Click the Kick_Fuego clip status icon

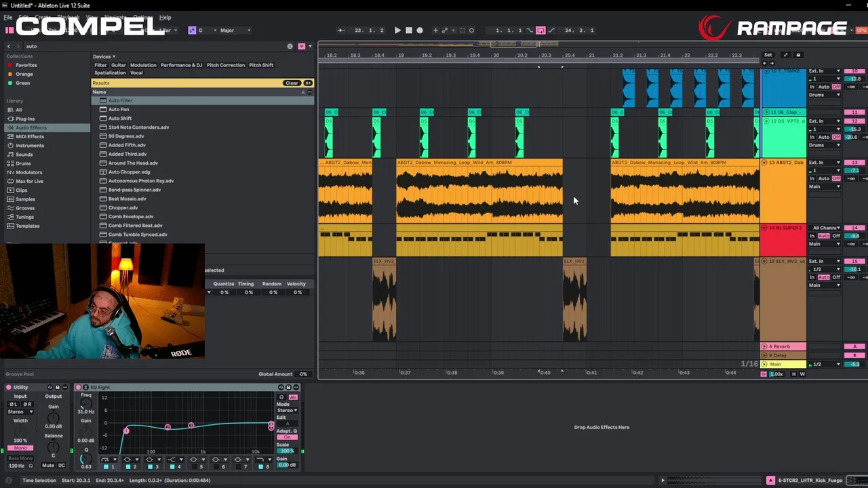coord(770,481)
